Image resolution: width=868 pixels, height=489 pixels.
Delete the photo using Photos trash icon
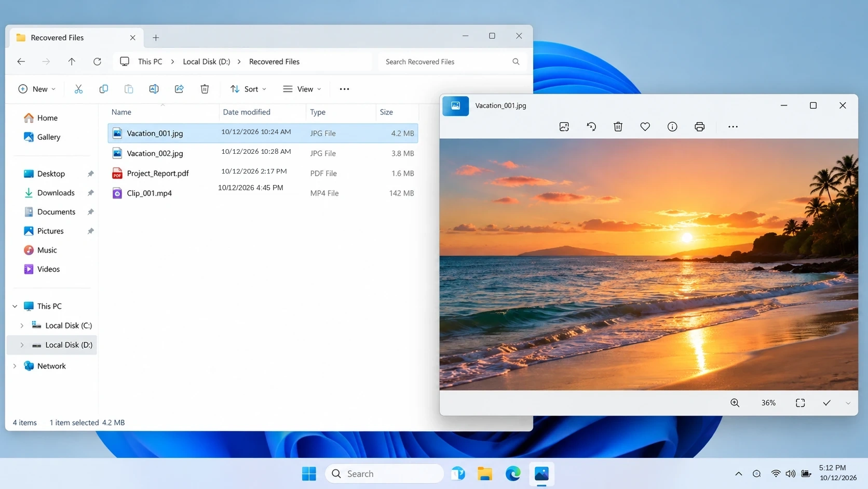point(618,127)
